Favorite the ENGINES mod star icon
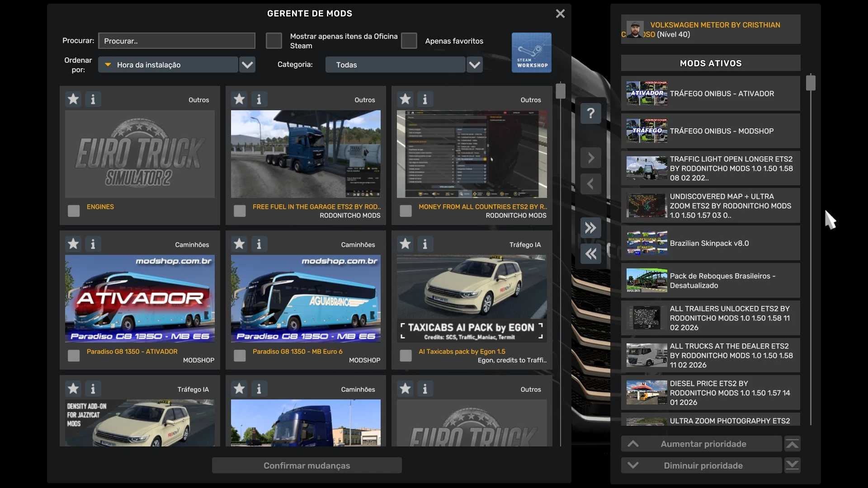This screenshot has height=488, width=868. 73,99
